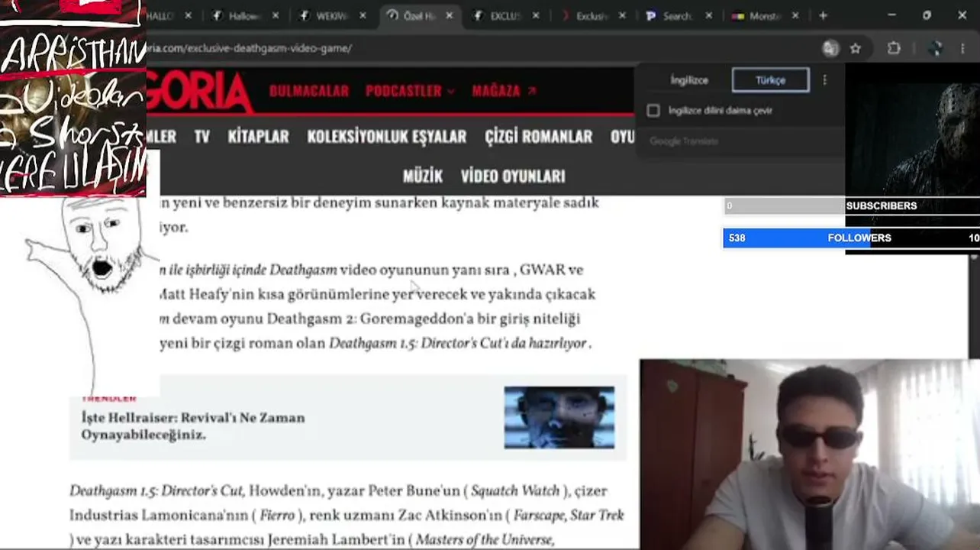
Task: Close the 'EXCLUS' tab
Action: point(536,15)
